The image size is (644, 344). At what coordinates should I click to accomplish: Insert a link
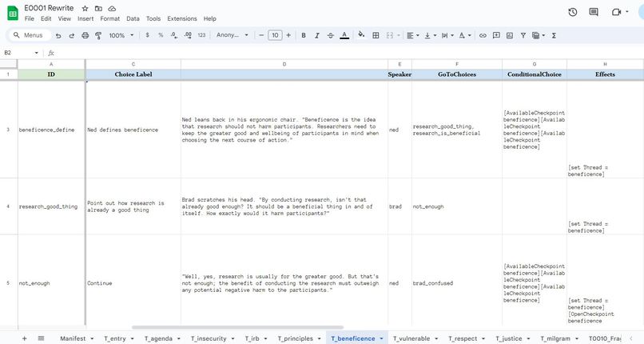pos(483,35)
